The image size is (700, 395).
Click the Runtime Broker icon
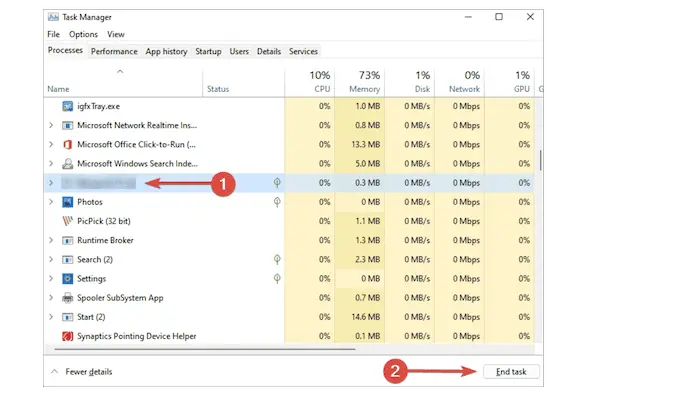67,241
